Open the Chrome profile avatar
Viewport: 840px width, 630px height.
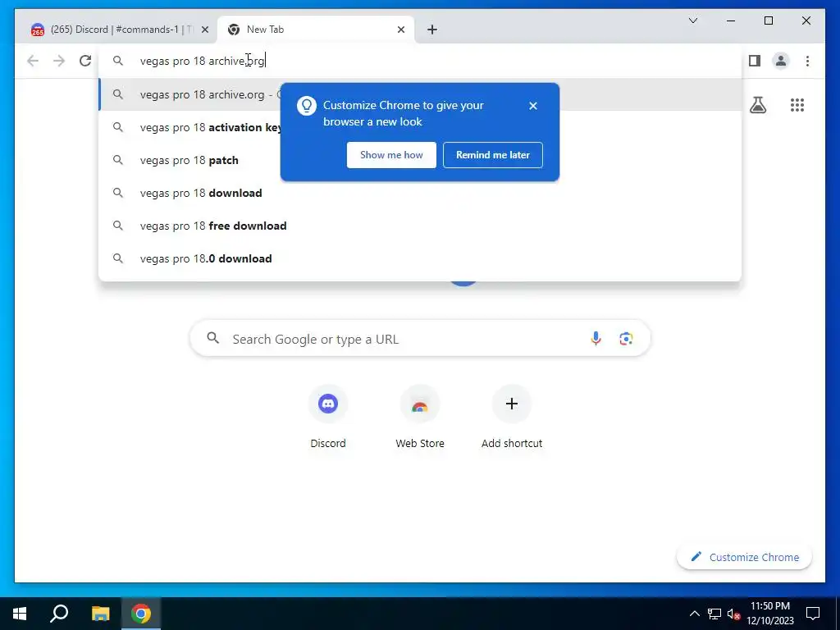[781, 61]
